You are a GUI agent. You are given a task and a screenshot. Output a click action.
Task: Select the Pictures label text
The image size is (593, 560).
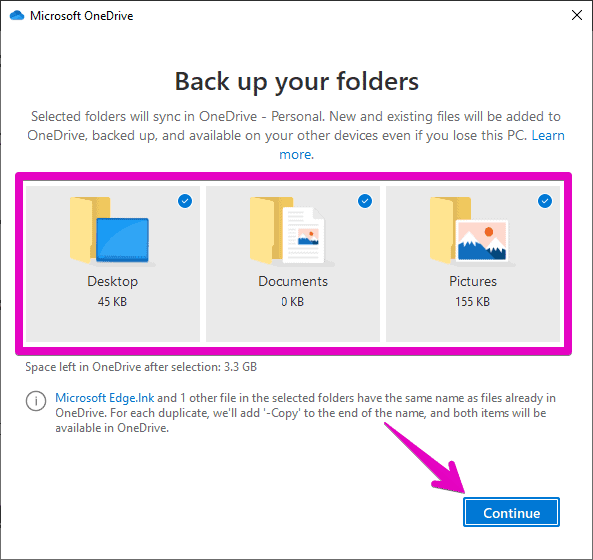(x=473, y=281)
